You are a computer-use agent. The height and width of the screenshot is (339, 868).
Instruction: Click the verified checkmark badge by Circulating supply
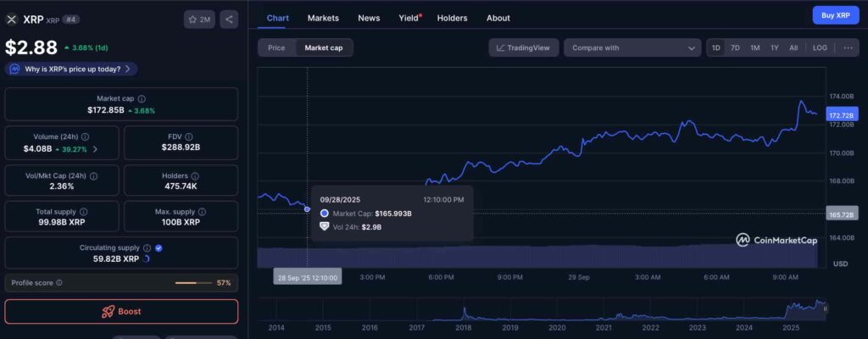click(x=159, y=248)
